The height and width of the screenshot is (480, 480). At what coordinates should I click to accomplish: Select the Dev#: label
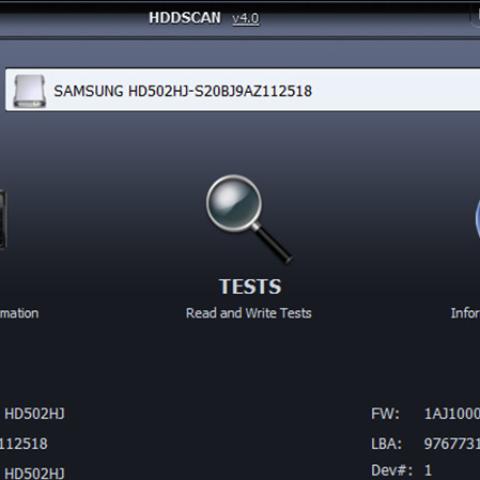coord(392,471)
